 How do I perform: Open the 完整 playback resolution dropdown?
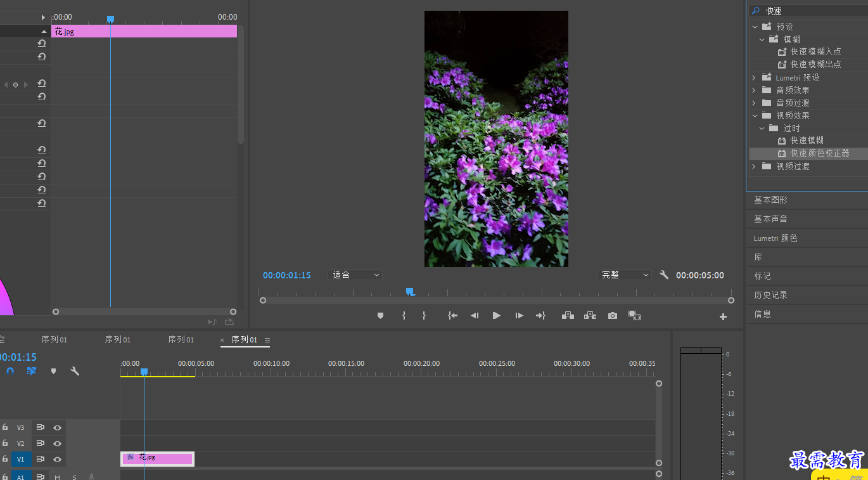pos(624,275)
